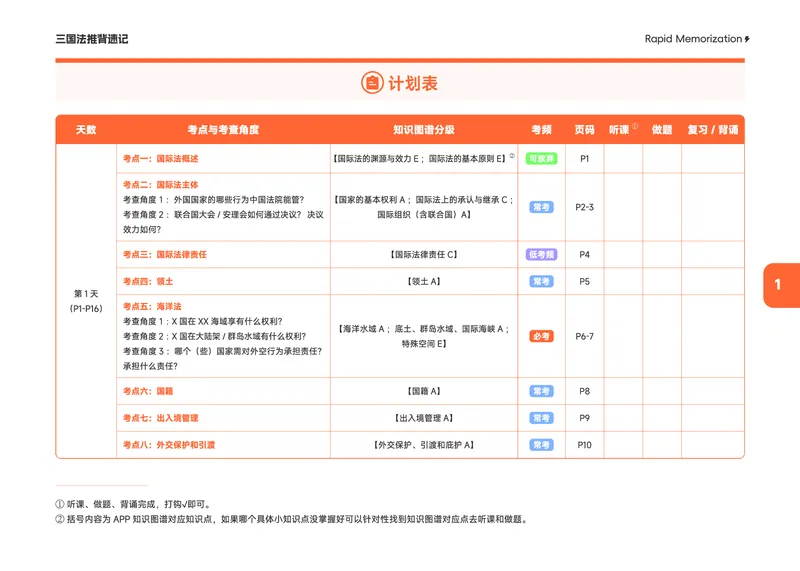Click the 低考频 purple tag
The height and width of the screenshot is (571, 800).
pyautogui.click(x=541, y=254)
